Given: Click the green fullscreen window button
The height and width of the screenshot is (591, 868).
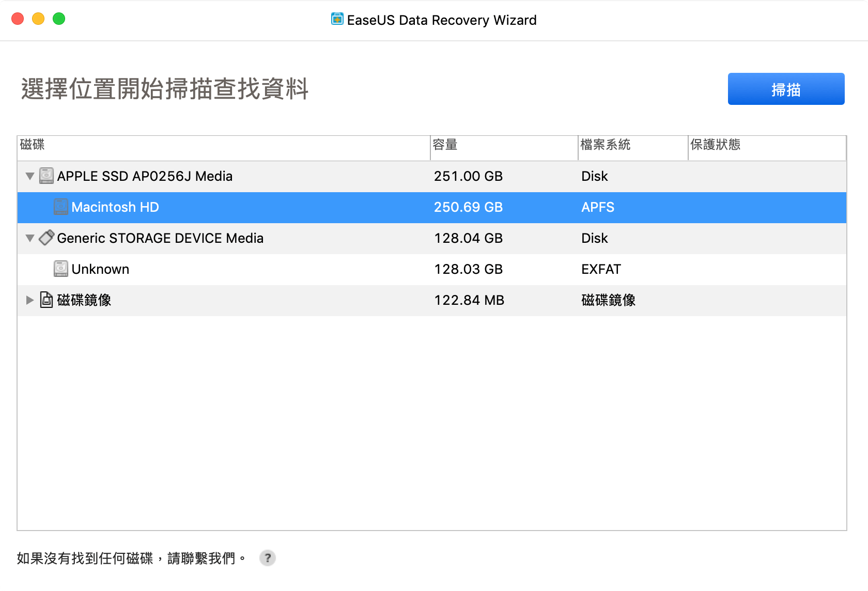Looking at the screenshot, I should coord(59,19).
